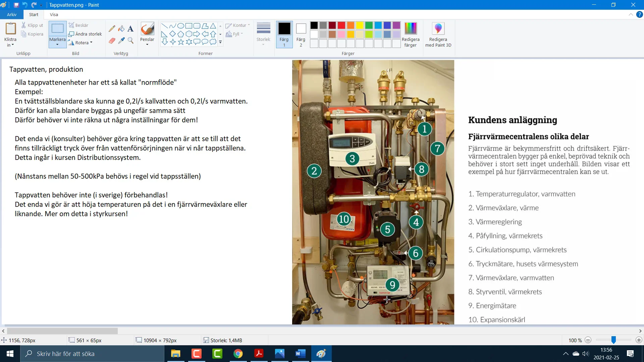
Task: Expand the shapes gallery arrow
Action: [x=220, y=42]
